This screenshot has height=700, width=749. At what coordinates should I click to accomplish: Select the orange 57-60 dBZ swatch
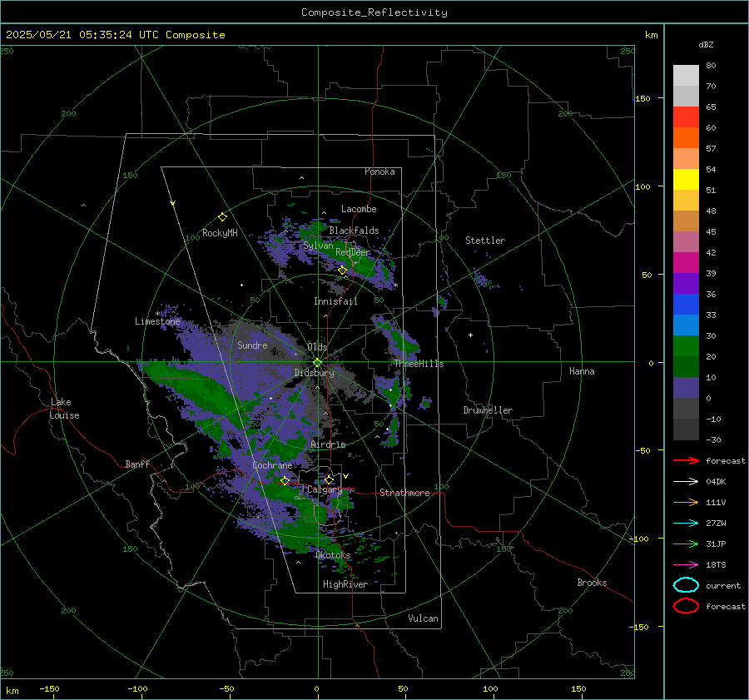[686, 138]
